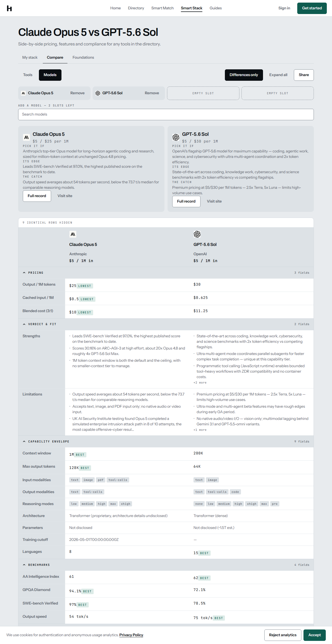Click 'Transformer (dense)' architecture value
This screenshot has width=332, height=644.
[211, 516]
